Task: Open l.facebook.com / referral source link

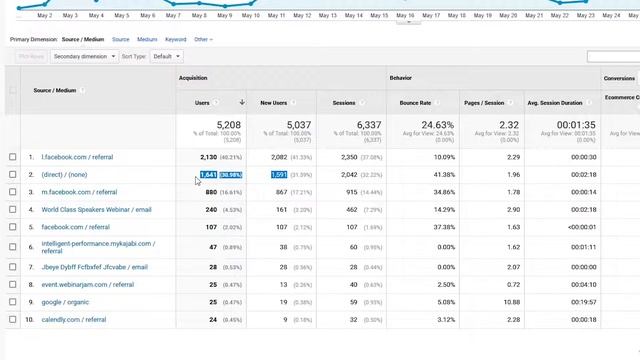Action: click(77, 157)
